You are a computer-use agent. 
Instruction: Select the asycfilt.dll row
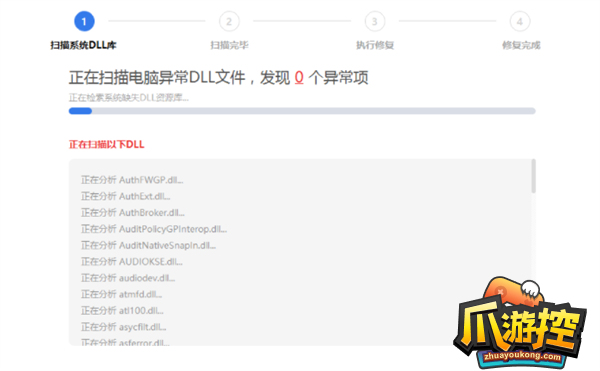pos(124,327)
